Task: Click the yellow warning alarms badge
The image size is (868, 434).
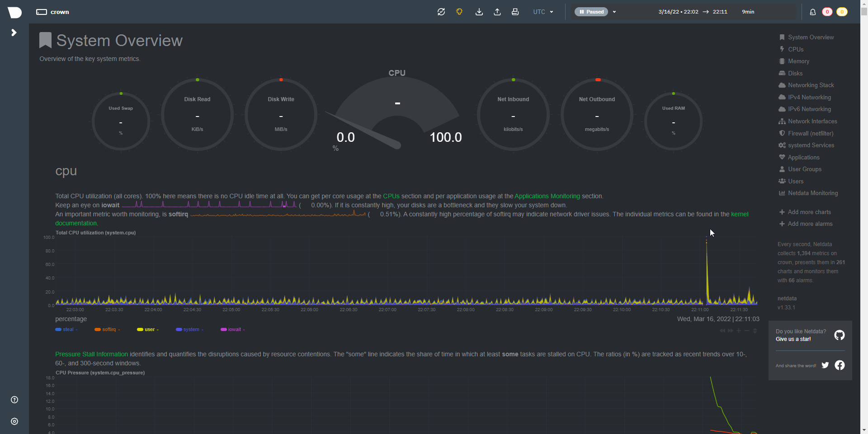Action: click(x=842, y=12)
